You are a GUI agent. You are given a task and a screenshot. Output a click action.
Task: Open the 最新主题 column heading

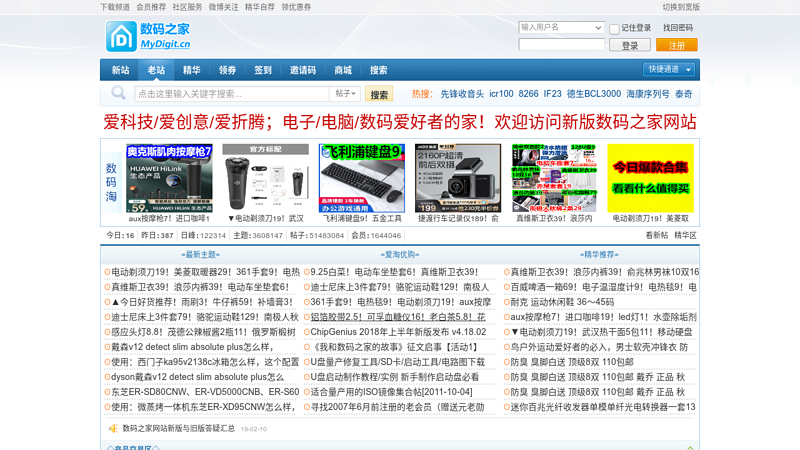(x=200, y=255)
